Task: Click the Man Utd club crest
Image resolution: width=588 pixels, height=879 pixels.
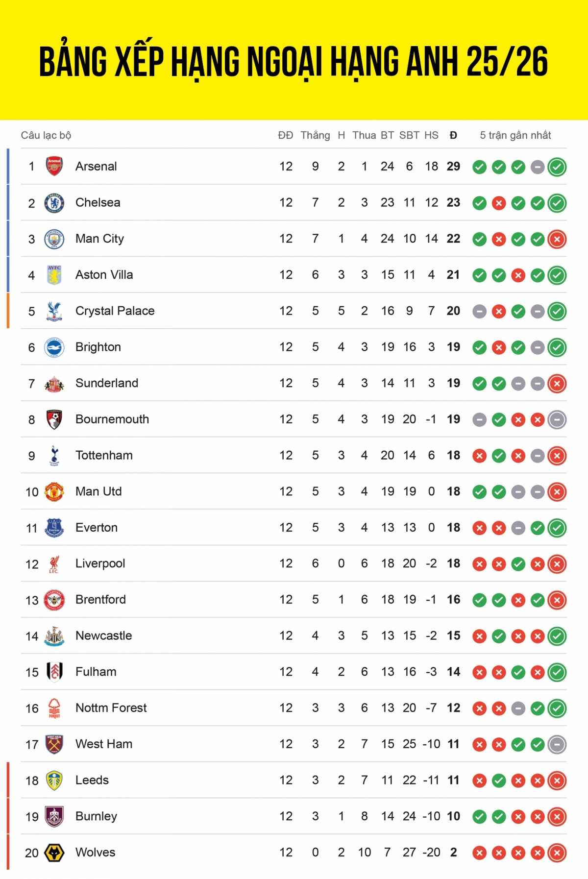Action: [x=54, y=492]
